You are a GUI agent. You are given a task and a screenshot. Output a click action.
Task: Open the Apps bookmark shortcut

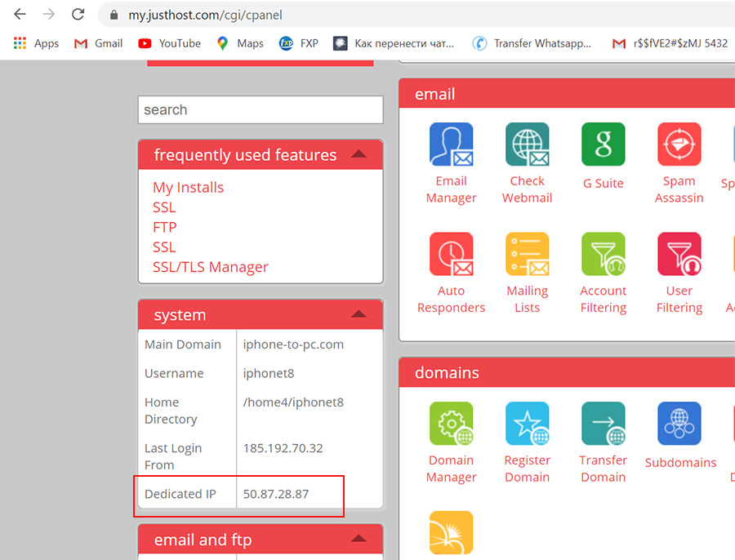36,43
